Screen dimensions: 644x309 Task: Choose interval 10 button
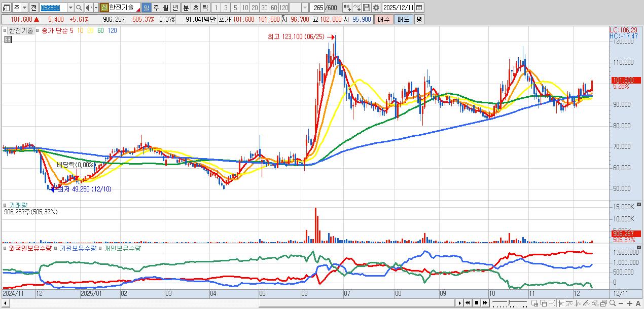(245, 8)
